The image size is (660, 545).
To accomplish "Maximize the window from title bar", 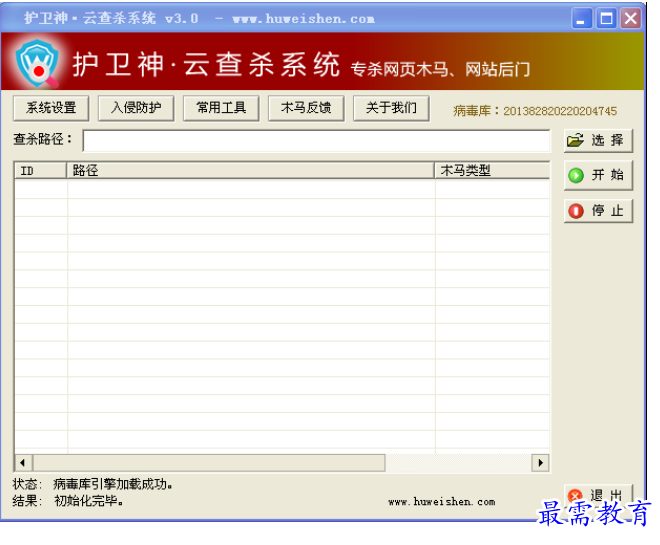I will point(606,18).
